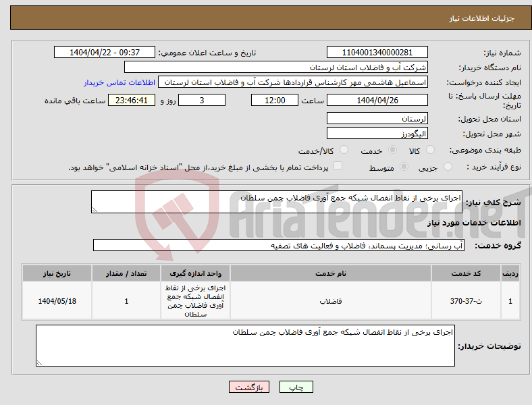Viewport: 532px width, 405px height.
Task: Click the announcement date field 1404/04/22 - 09:37
Action: click(x=105, y=52)
